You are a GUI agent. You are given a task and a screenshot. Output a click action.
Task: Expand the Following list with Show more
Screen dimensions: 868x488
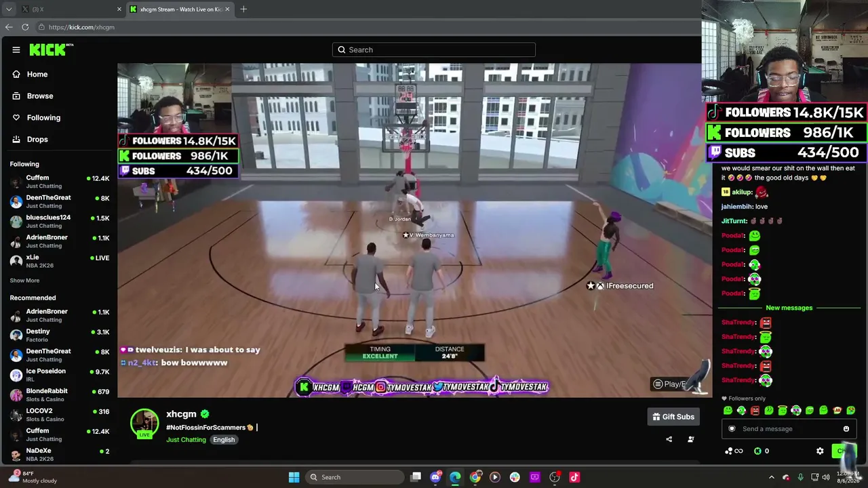pos(24,280)
